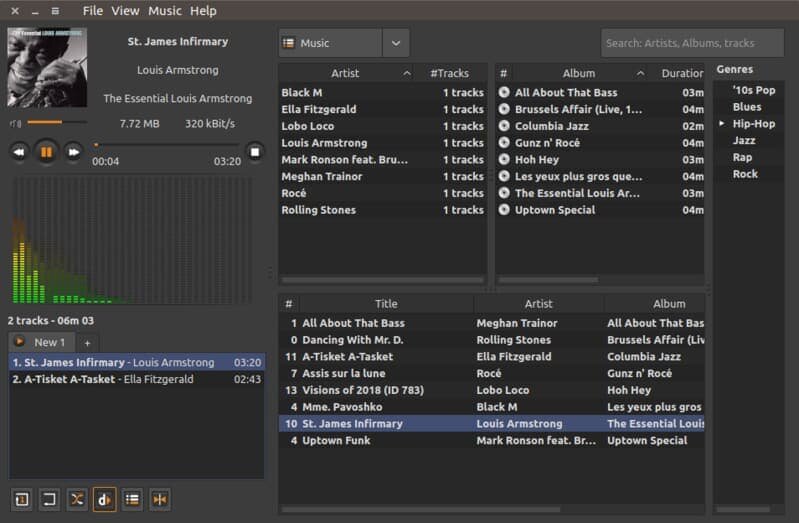Open the application hamburger menu icon in title bar
This screenshot has height=523, width=799.
(x=55, y=11)
